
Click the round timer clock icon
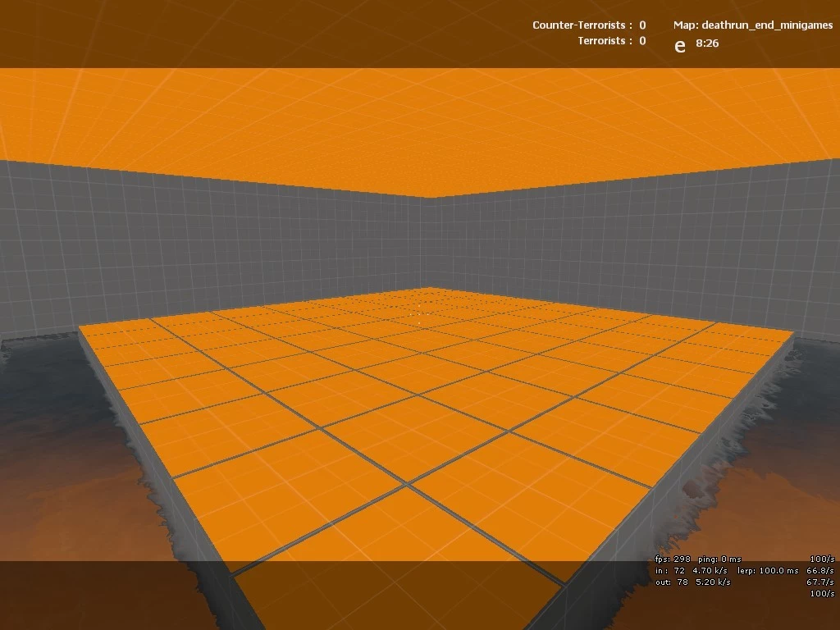point(679,46)
